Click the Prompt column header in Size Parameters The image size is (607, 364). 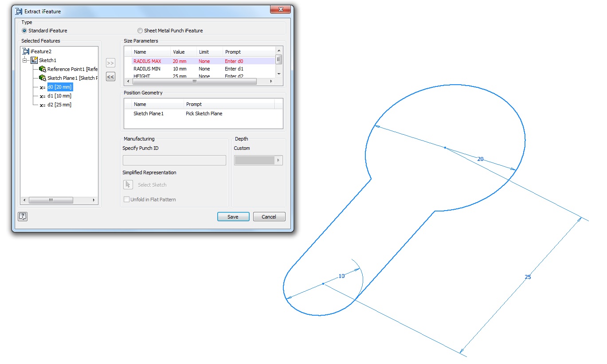pyautogui.click(x=249, y=52)
